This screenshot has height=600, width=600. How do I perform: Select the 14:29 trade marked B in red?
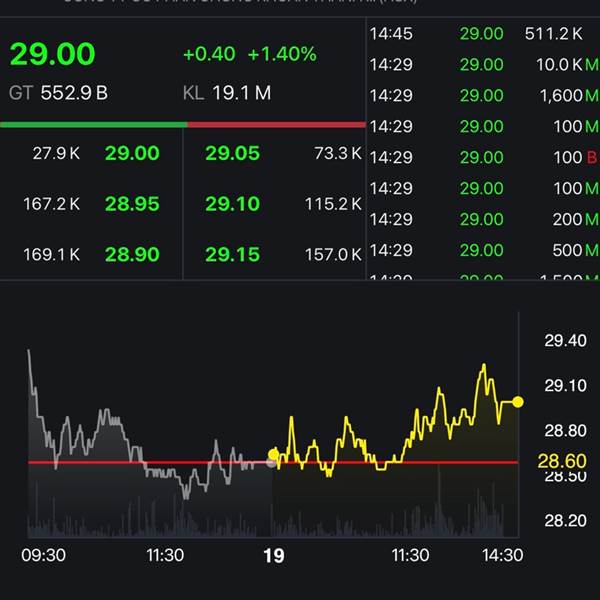[484, 157]
